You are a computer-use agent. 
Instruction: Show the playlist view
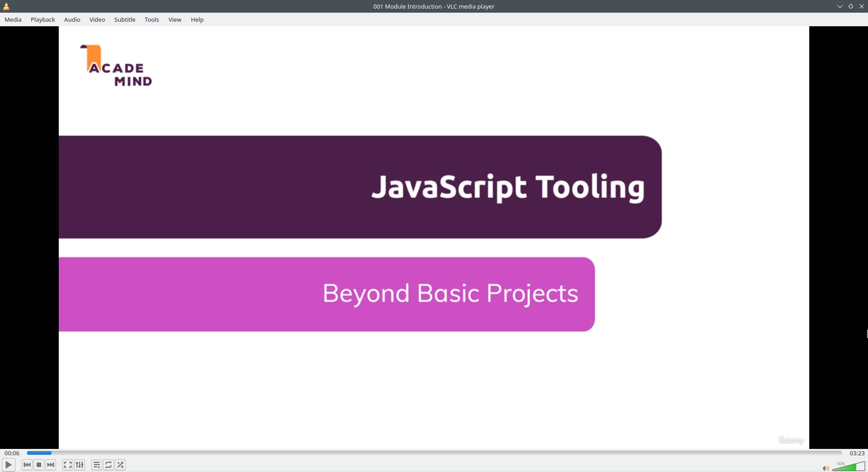point(96,465)
